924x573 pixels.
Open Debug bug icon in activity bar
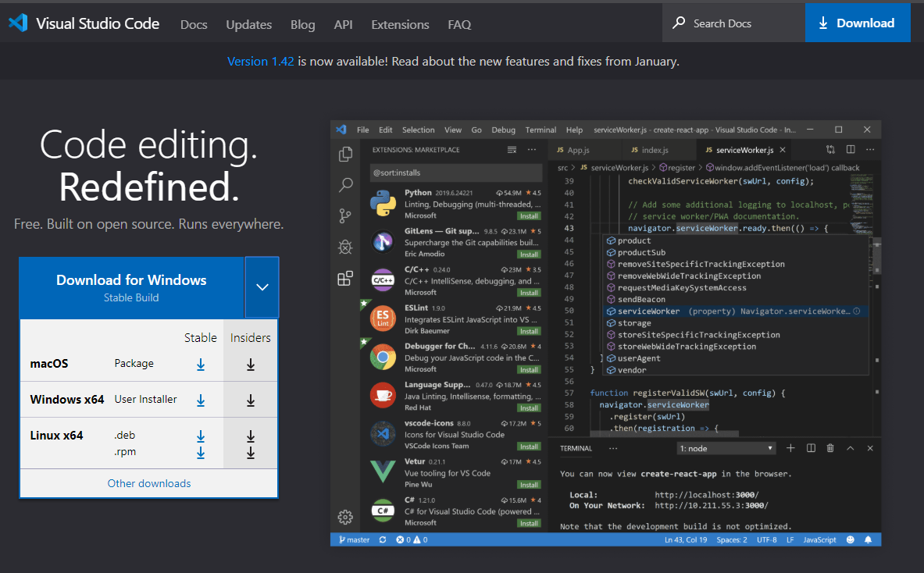(x=345, y=247)
